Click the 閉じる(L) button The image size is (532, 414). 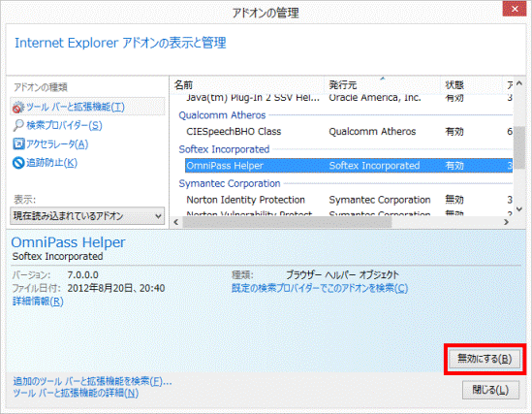pyautogui.click(x=490, y=390)
